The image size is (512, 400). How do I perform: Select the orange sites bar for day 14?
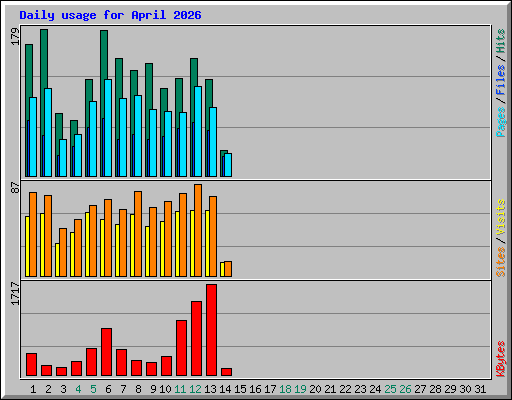(x=228, y=269)
